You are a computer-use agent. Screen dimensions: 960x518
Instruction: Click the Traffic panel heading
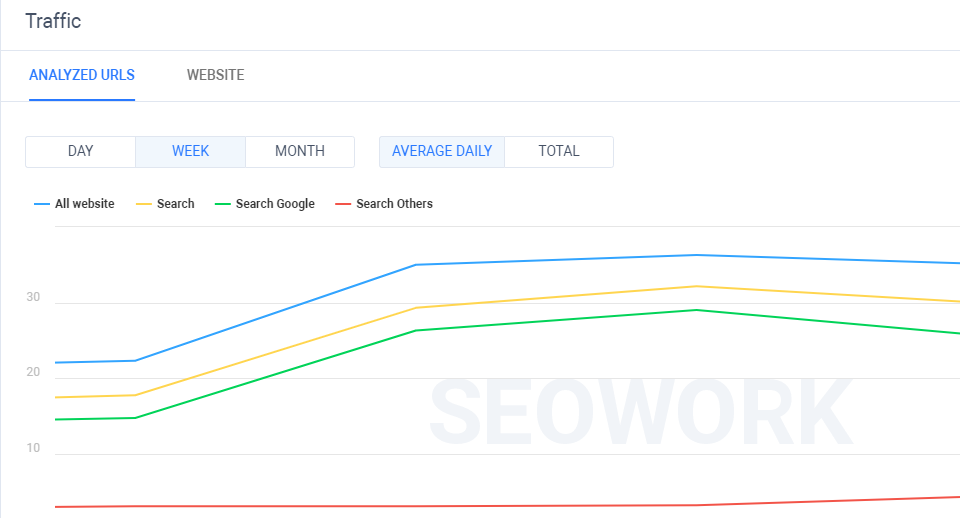pos(53,21)
